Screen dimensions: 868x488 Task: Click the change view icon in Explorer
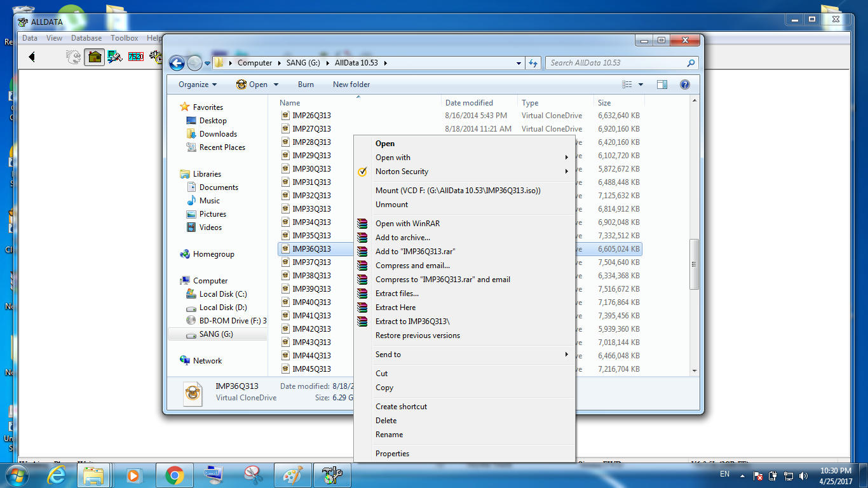[x=627, y=85]
